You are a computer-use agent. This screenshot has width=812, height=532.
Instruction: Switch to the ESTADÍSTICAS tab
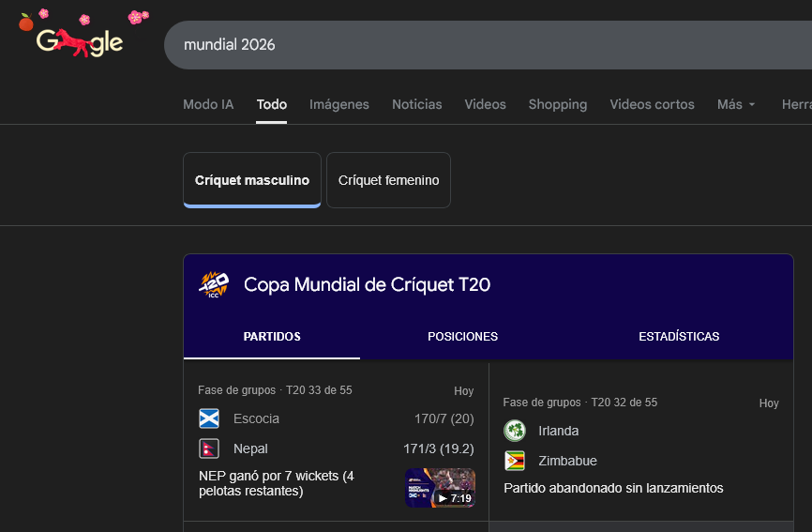pyautogui.click(x=679, y=337)
